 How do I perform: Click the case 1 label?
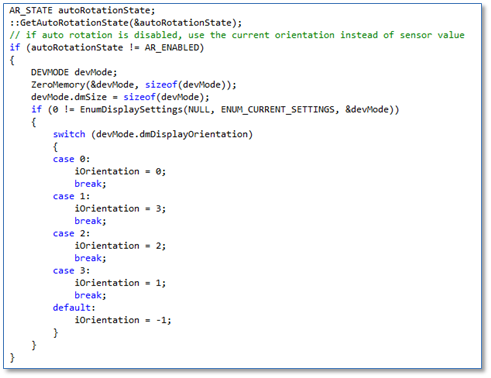71,196
